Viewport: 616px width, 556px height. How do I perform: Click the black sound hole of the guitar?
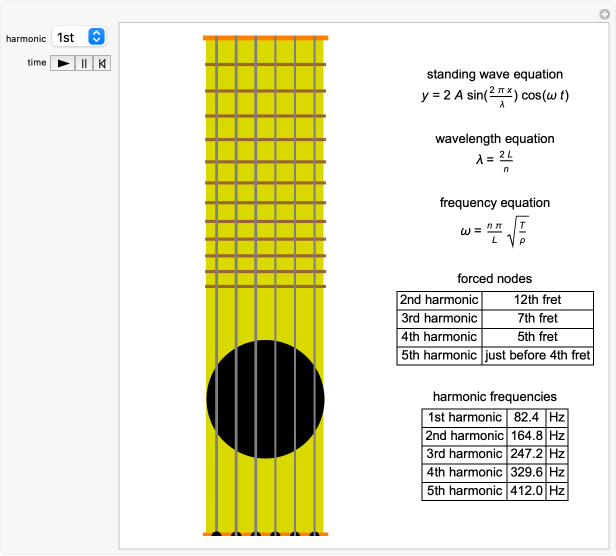[x=265, y=399]
